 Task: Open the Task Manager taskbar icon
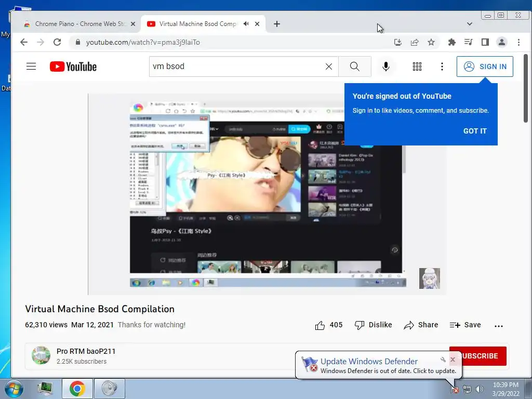(x=45, y=389)
